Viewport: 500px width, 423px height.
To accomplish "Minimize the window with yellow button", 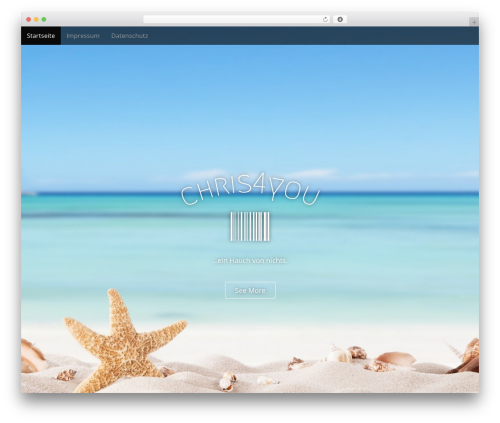I will click(x=36, y=19).
